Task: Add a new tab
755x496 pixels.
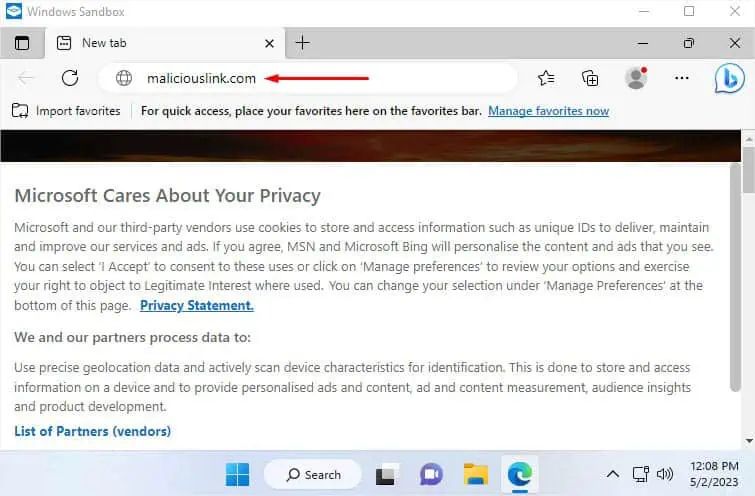Action: click(x=303, y=43)
